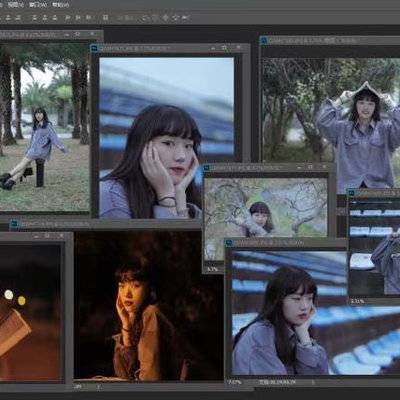This screenshot has height=400, width=400.
Task: Select the 3D zoom mode icon
Action: pyautogui.click(x=185, y=18)
